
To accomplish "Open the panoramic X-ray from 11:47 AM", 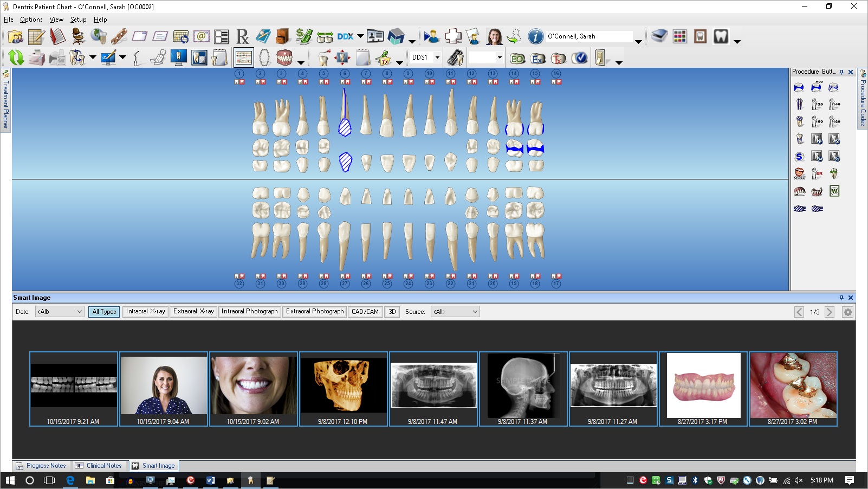I will coord(433,386).
